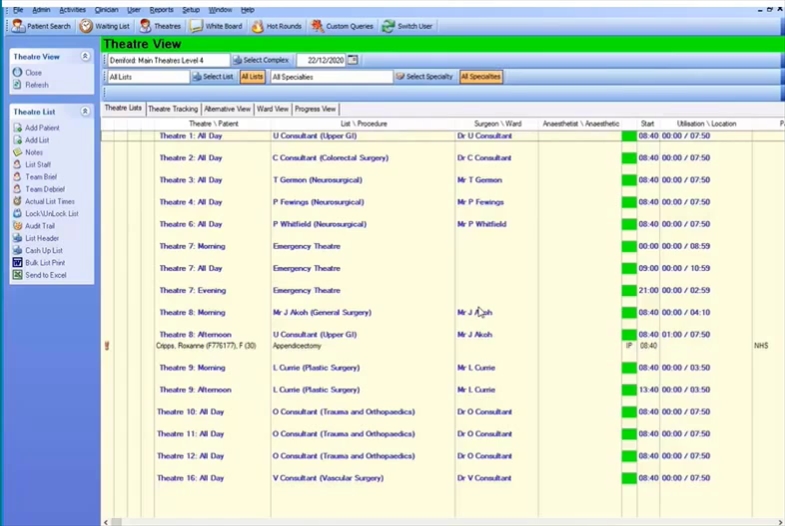
Task: Collapse the Theatre List sidebar panel
Action: (85, 112)
